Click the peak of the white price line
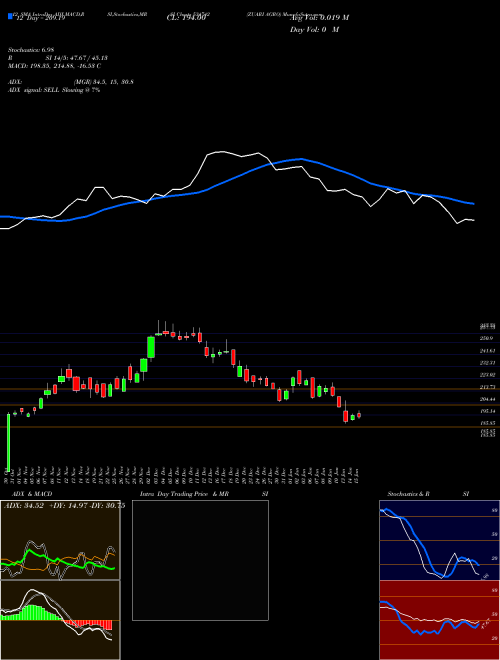The width and height of the screenshot is (500, 660). coord(221,152)
